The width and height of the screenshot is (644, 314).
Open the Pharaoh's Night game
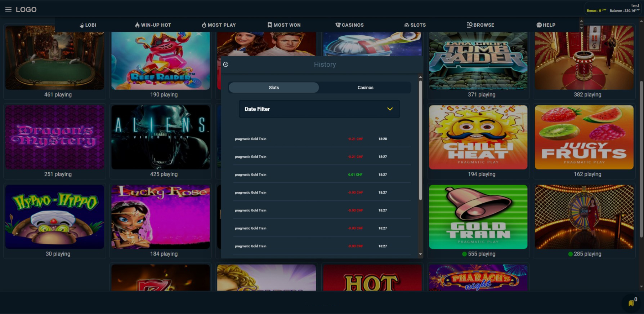click(478, 278)
